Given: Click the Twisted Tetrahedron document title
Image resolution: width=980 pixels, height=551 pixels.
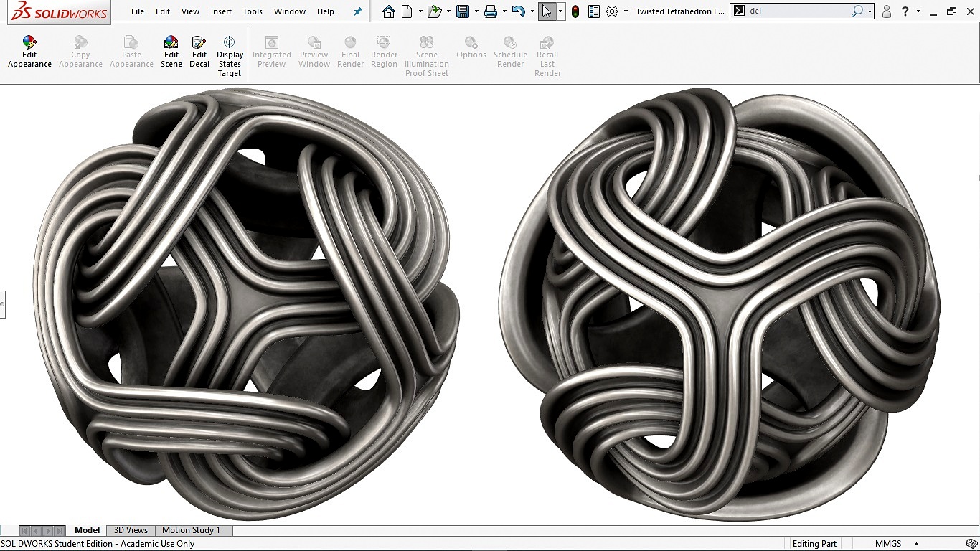Looking at the screenshot, I should coord(680,11).
